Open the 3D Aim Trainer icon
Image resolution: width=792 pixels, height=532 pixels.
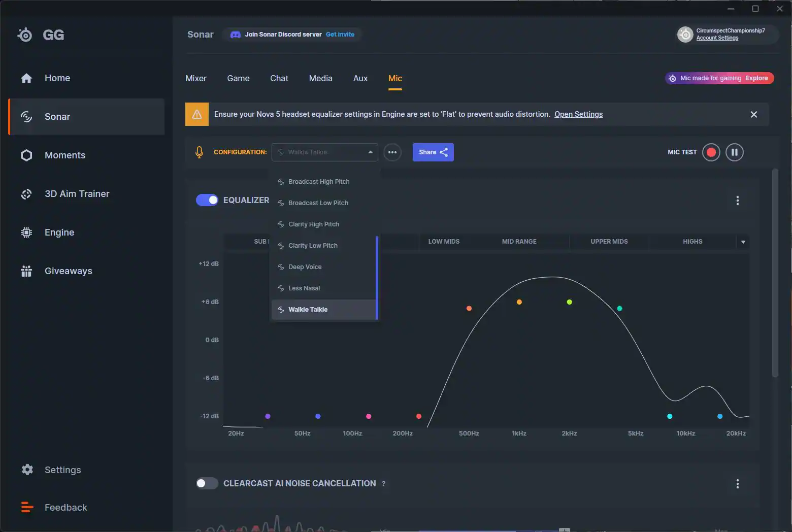[26, 194]
